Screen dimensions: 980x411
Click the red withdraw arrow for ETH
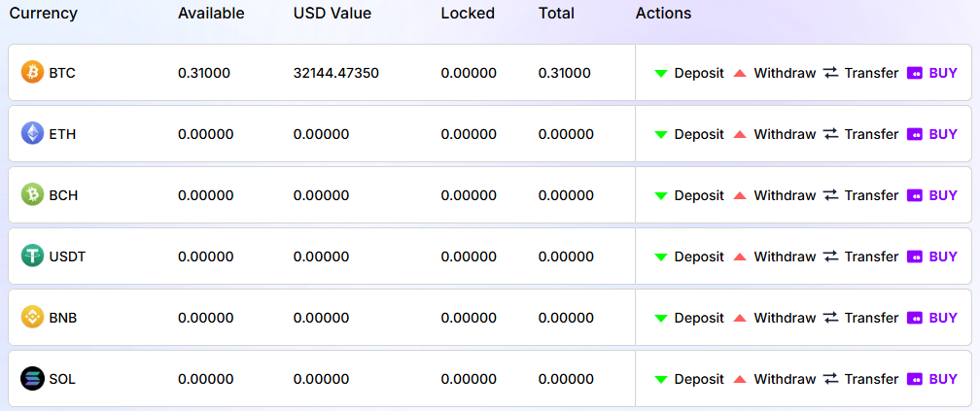click(x=740, y=134)
